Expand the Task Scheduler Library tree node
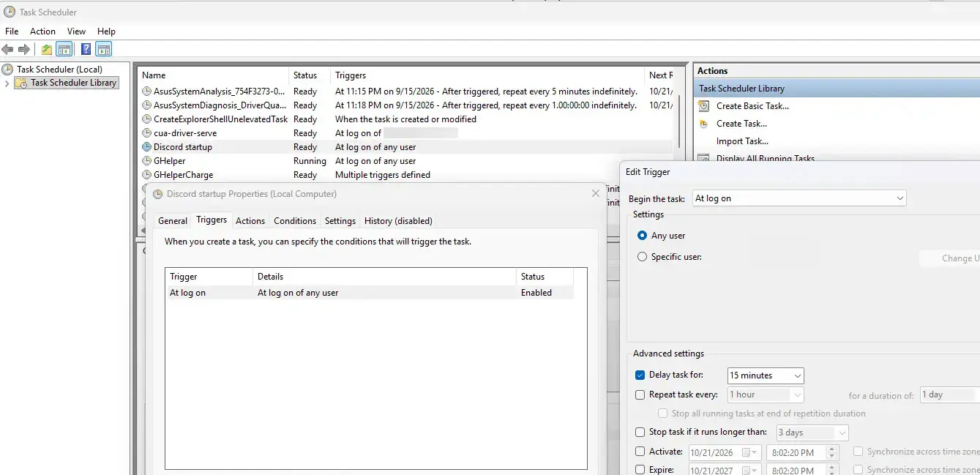The height and width of the screenshot is (475, 980). point(7,83)
